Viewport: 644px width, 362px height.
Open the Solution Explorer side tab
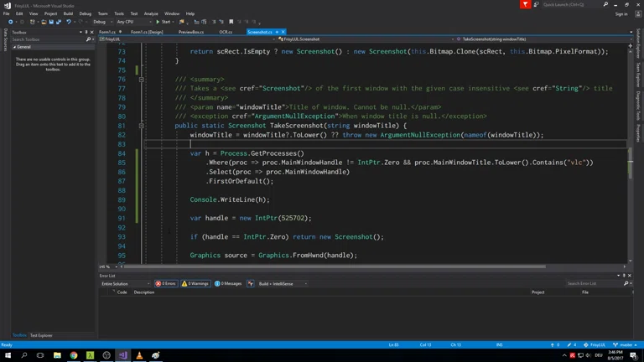point(638,44)
